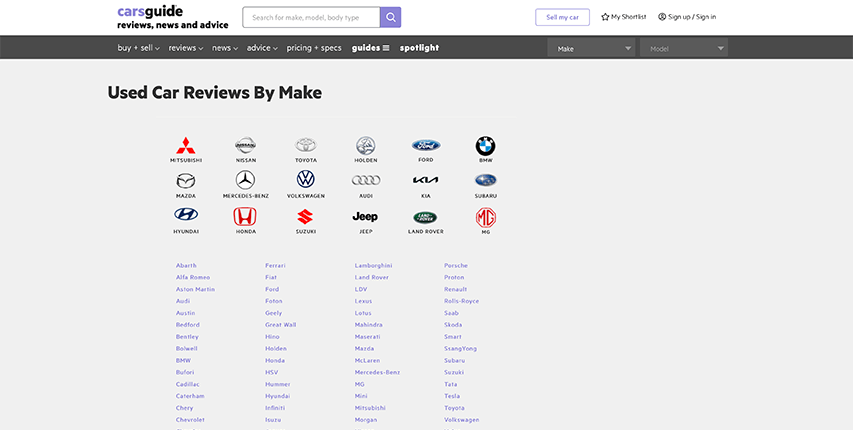
Task: Go to the carsguide home logo
Action: click(173, 17)
